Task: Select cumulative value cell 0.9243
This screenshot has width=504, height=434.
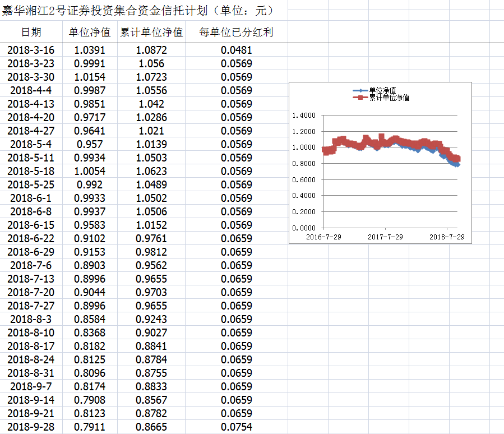Action: [151, 320]
